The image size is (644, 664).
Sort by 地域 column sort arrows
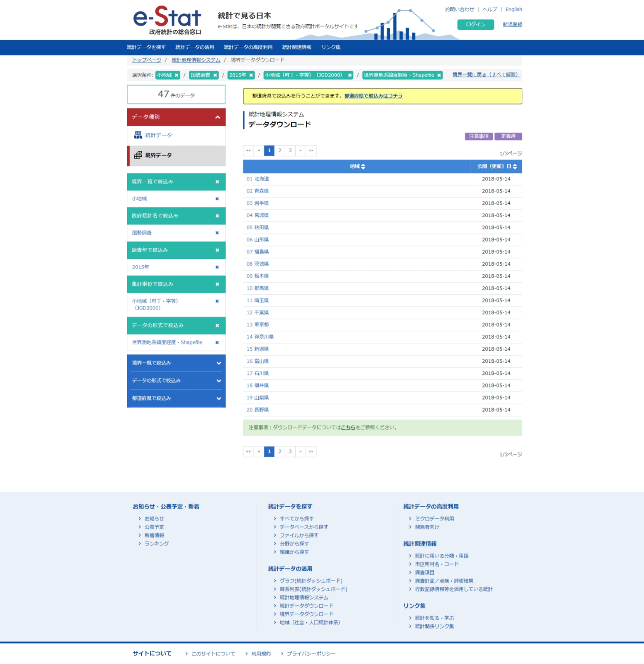363,167
